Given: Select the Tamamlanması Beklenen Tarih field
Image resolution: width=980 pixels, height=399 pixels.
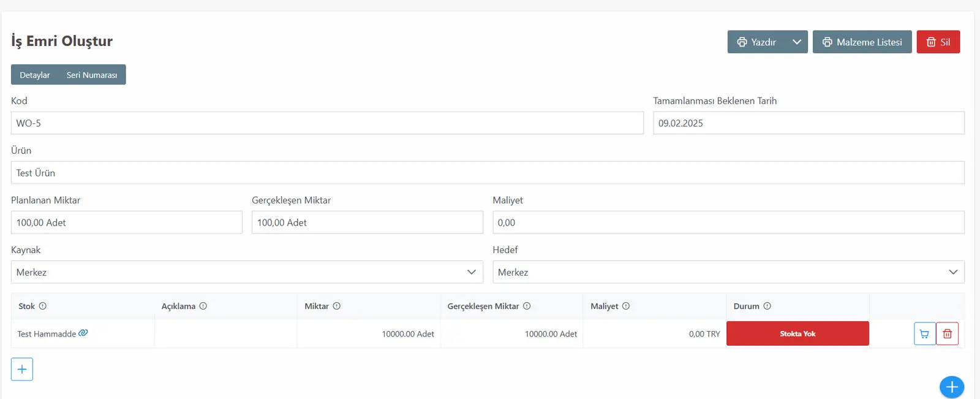Looking at the screenshot, I should 809,123.
